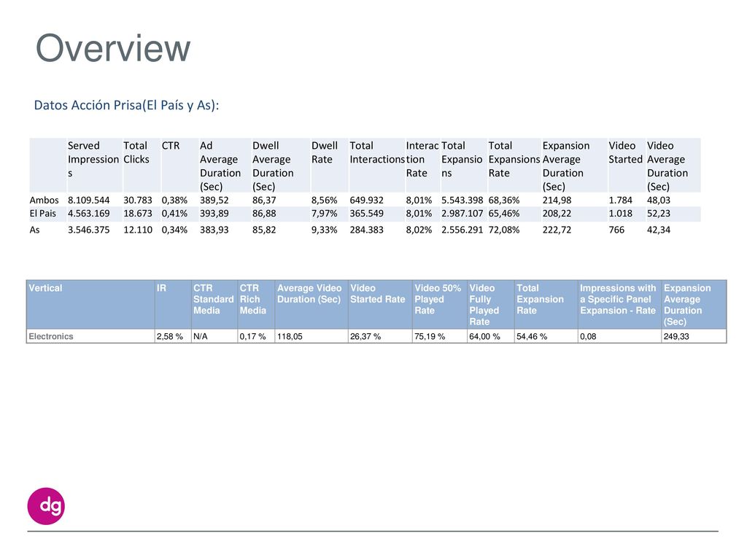747x560 pixels.
Task: Select the CTR value 0,34%
Action: (x=174, y=230)
